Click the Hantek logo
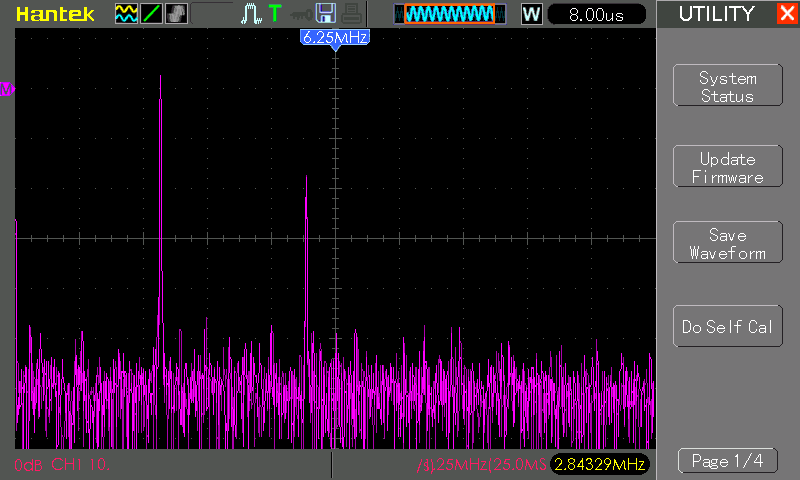 [55, 14]
